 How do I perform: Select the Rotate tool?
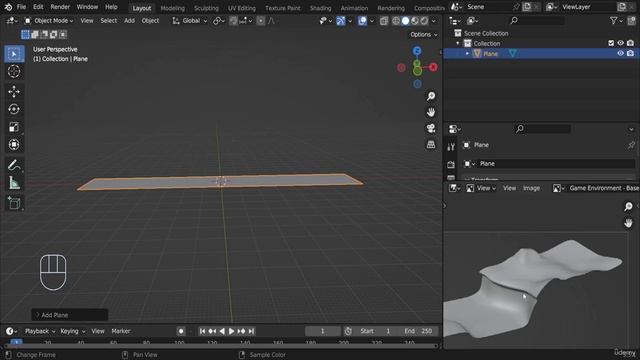14,109
